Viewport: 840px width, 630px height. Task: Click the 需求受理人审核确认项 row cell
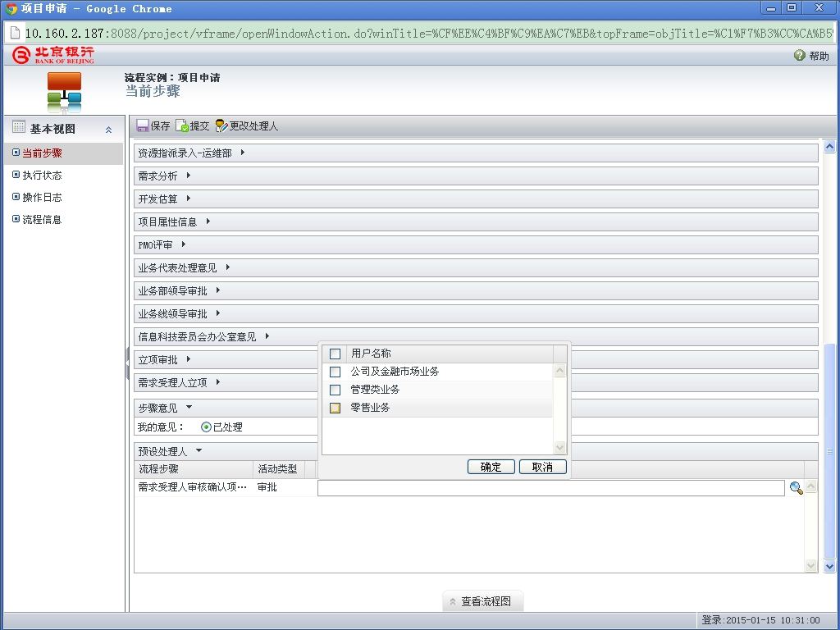(194, 487)
